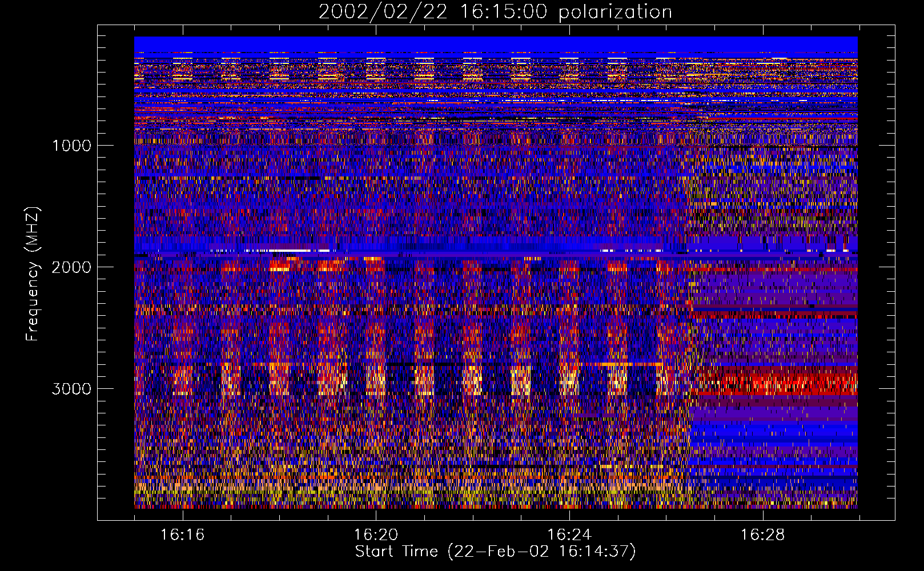Screen dimensions: 924x571
Task: Select the '2000' frequency axis label
Action: (x=71, y=267)
